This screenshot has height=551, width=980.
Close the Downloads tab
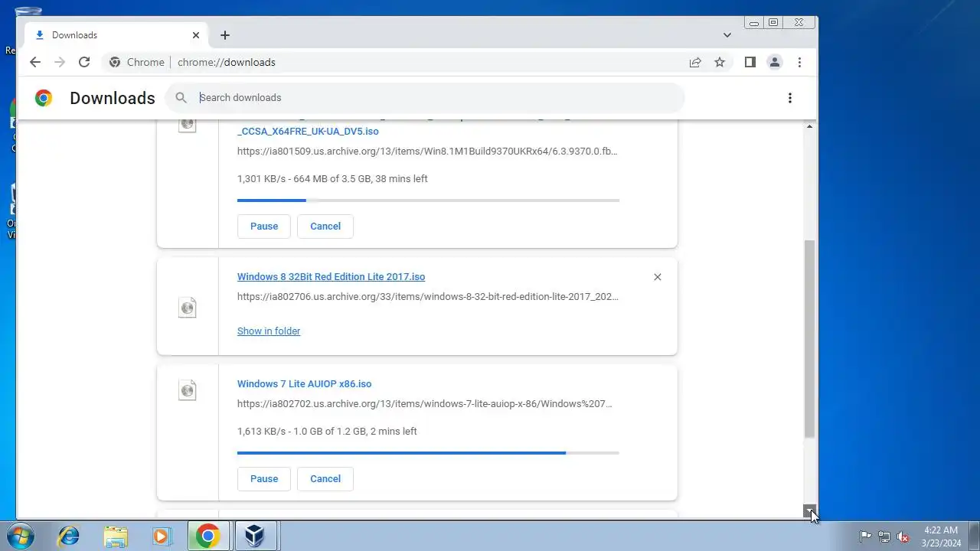point(196,35)
